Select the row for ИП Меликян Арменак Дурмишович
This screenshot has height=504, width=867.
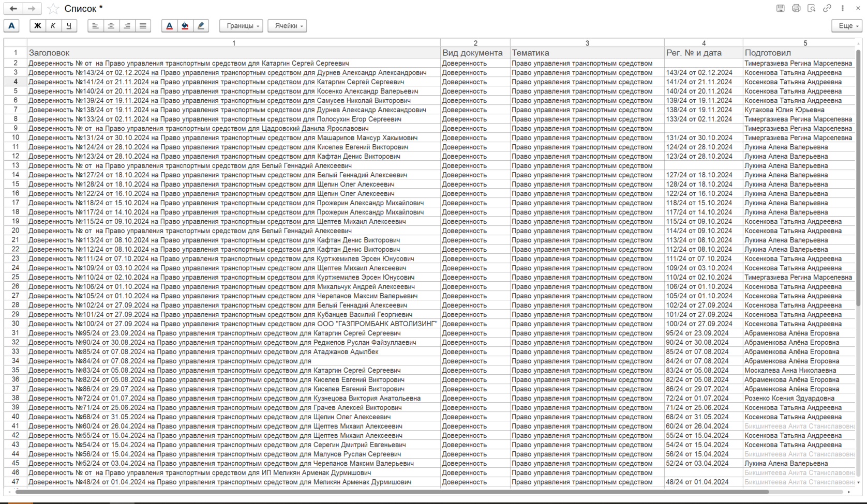(234, 472)
